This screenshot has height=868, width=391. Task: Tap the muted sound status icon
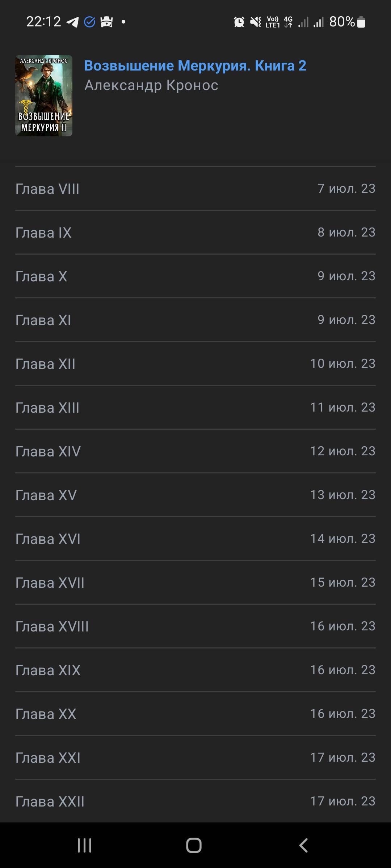pos(256,22)
